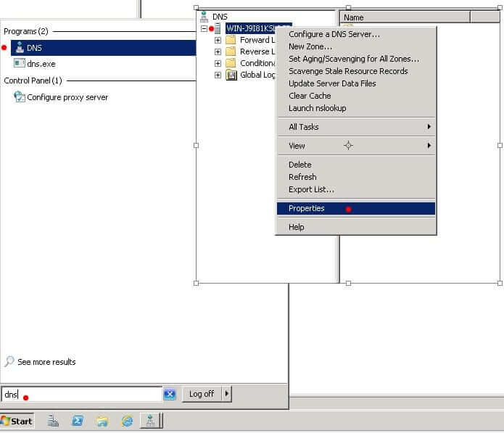Viewport: 504px width, 433px height.
Task: Select the Reverse Lookup Zones folder icon
Action: [231, 51]
